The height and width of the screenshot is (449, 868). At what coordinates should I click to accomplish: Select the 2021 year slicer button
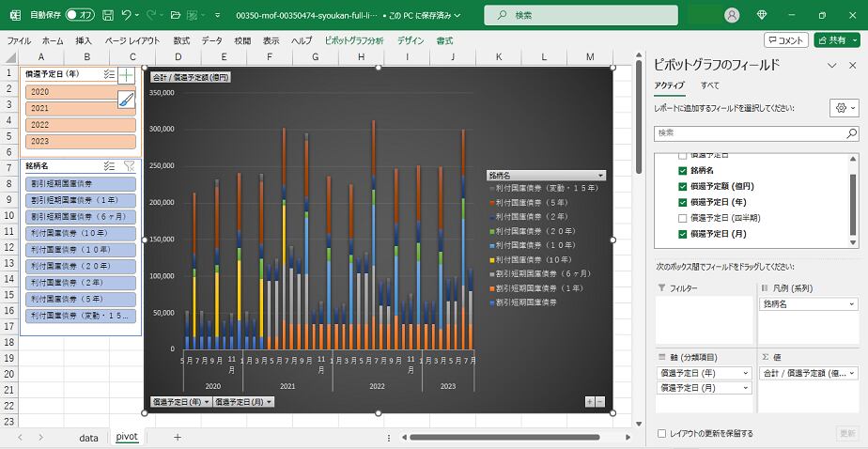coord(81,108)
